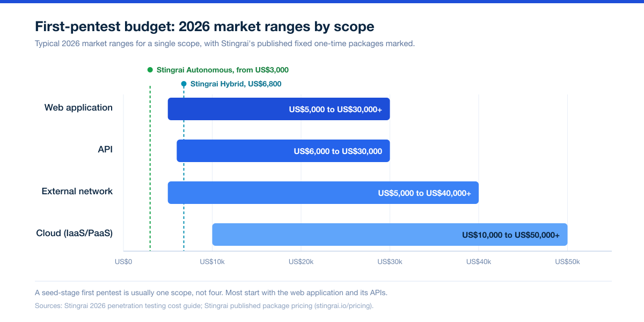Screen dimensions: 644x322
Task: Click the chart title 'First-pentest budget' heading
Action: [204, 26]
